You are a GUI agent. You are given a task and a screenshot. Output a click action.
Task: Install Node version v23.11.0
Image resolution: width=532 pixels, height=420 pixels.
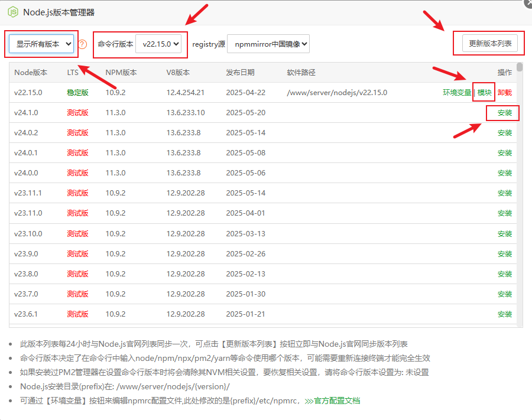coord(505,213)
